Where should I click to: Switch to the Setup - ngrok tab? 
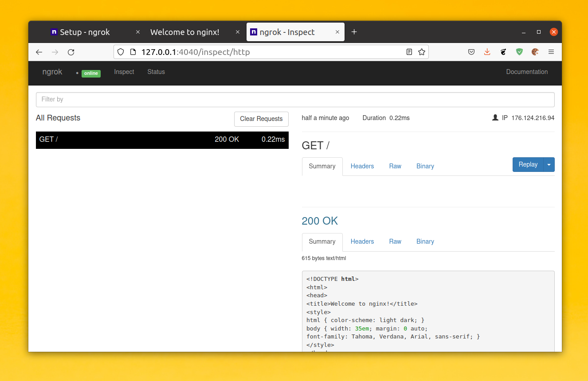(85, 32)
